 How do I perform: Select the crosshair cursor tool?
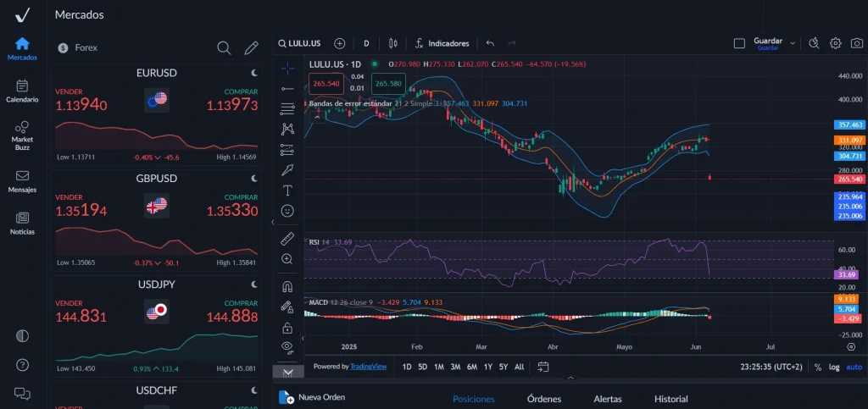click(287, 69)
